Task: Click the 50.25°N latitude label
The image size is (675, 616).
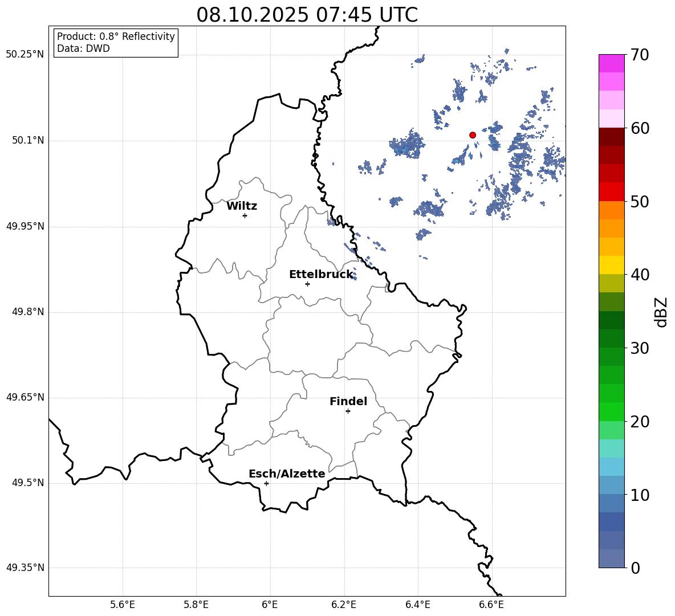Action: [x=25, y=55]
